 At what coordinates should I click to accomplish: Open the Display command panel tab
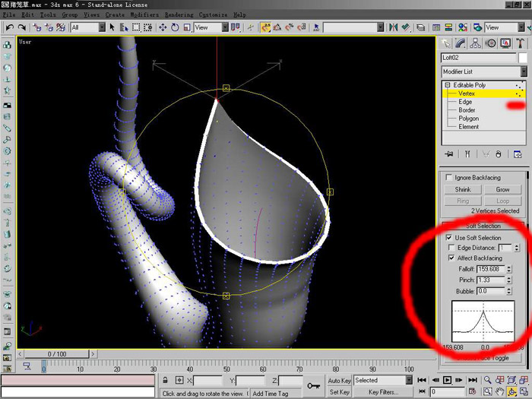point(505,43)
